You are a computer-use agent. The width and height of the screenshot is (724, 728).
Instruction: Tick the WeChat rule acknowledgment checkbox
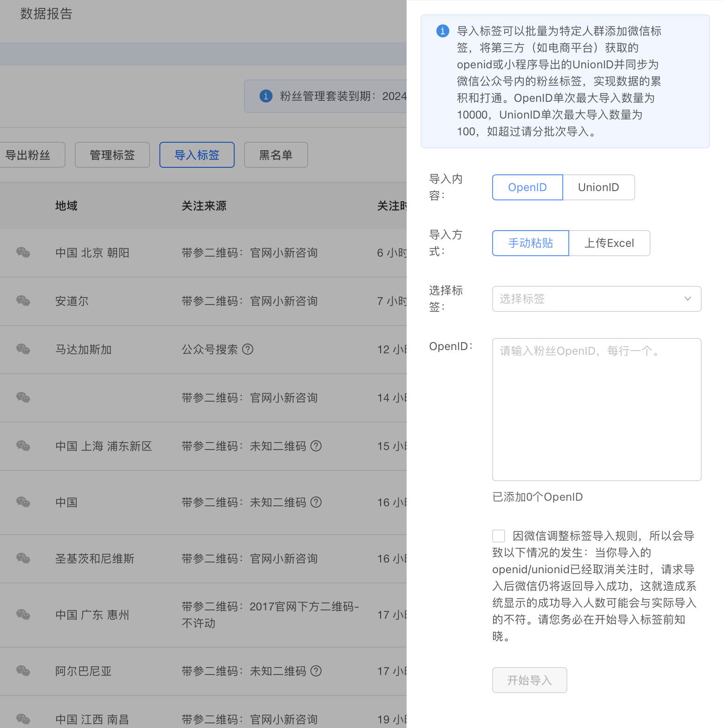(x=499, y=536)
